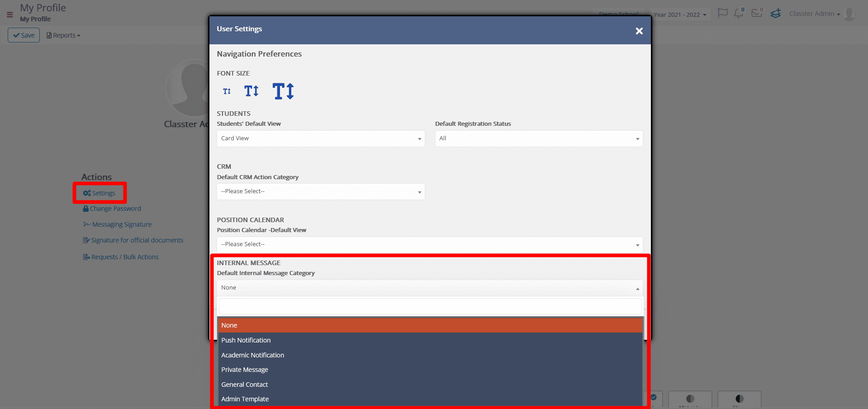Open the envelope messages icon
This screenshot has width=868, height=409.
pyautogui.click(x=757, y=13)
